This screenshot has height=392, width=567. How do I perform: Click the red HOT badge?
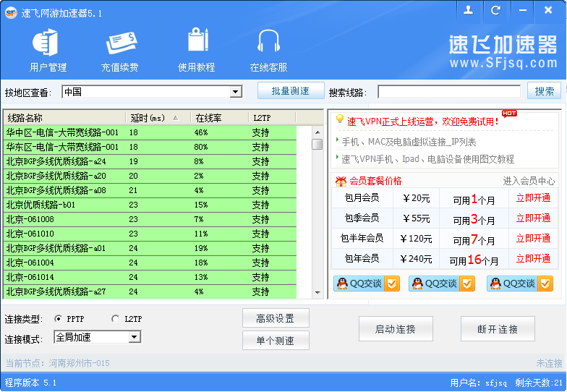pos(509,114)
